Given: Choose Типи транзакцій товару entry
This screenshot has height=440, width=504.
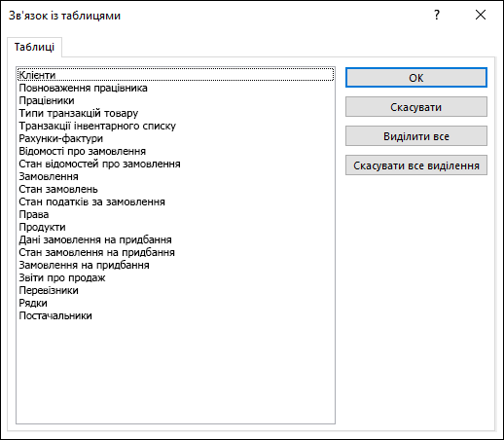Looking at the screenshot, I should pyautogui.click(x=175, y=113).
